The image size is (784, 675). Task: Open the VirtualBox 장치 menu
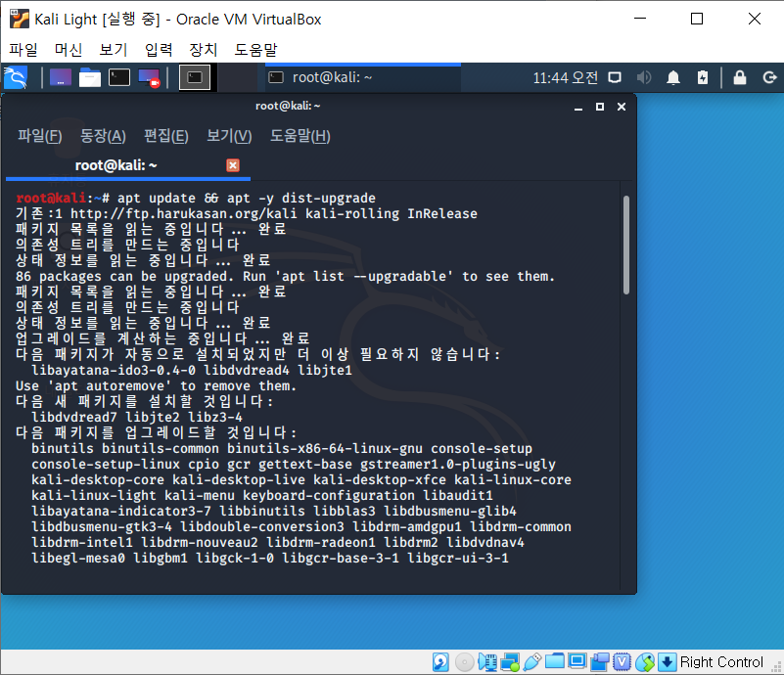[x=204, y=50]
